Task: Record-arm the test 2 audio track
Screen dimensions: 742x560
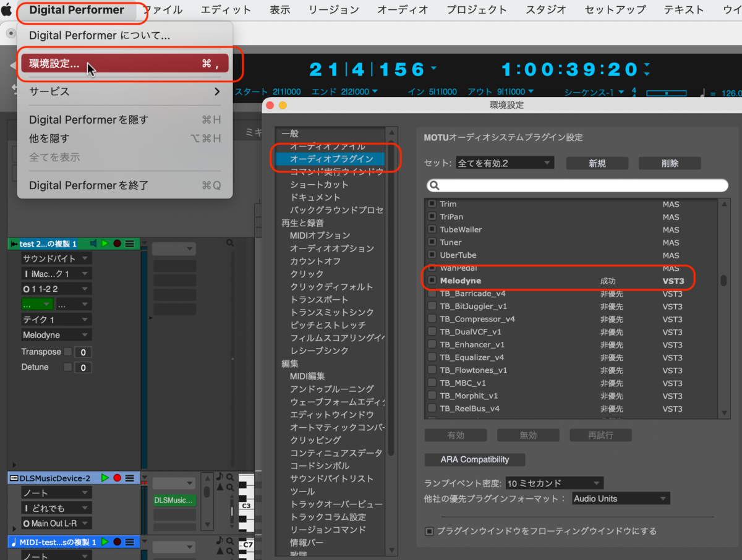Action: 117,244
